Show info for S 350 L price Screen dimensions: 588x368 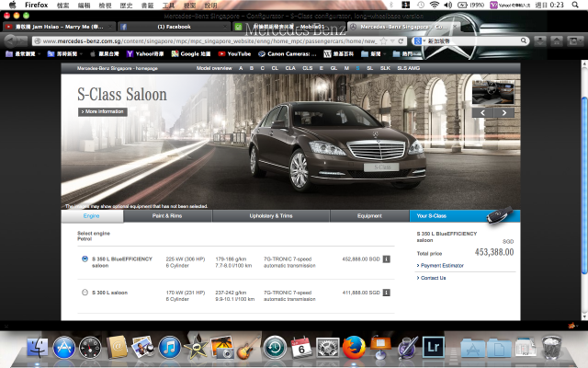click(x=386, y=259)
